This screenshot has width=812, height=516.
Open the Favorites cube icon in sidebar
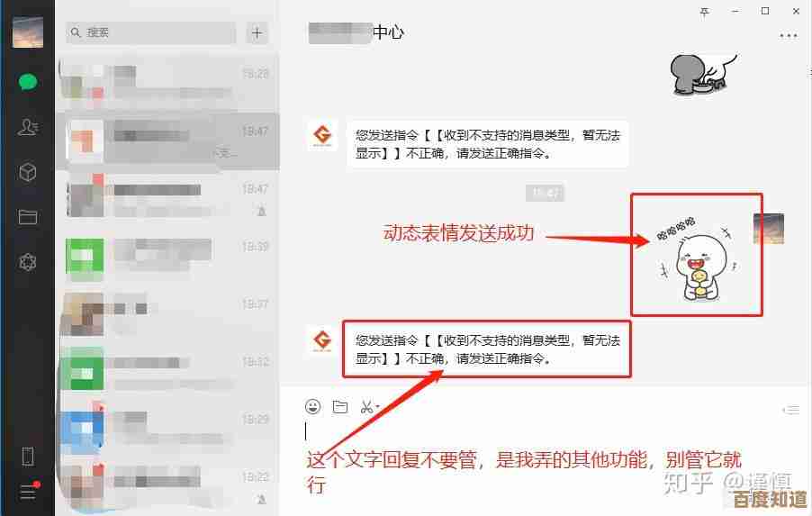27,171
